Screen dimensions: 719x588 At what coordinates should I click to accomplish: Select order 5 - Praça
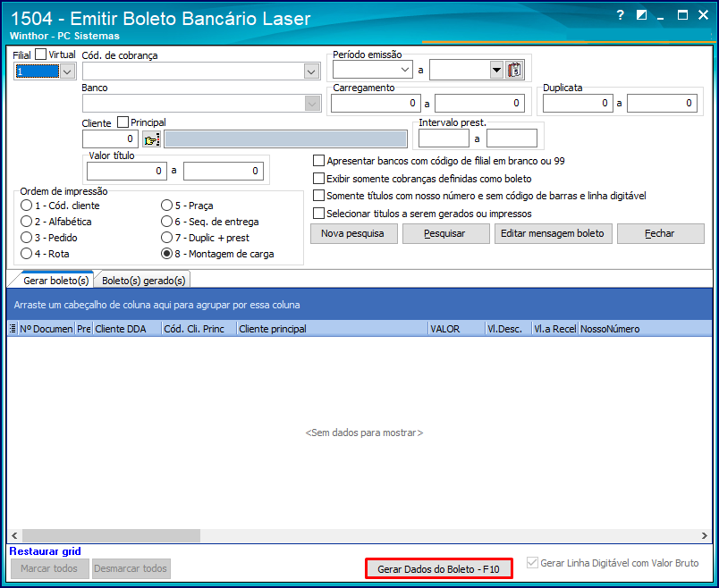pyautogui.click(x=166, y=206)
